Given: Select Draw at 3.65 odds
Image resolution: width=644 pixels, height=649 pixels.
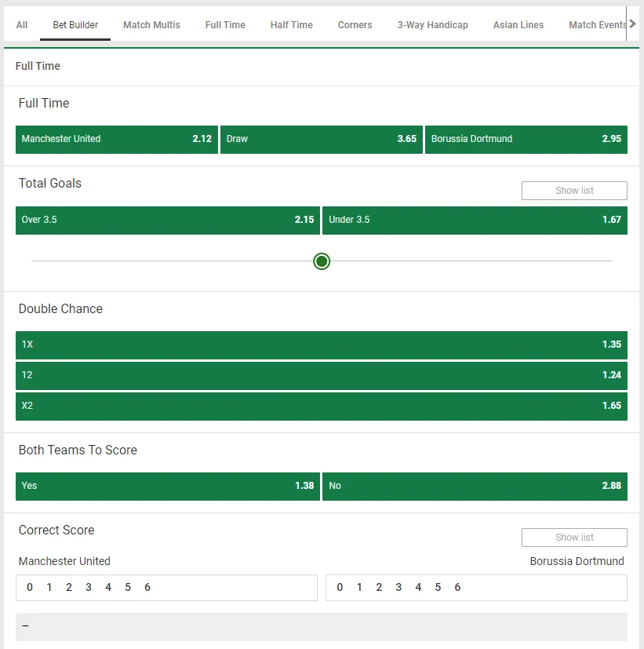Looking at the screenshot, I should (x=321, y=139).
